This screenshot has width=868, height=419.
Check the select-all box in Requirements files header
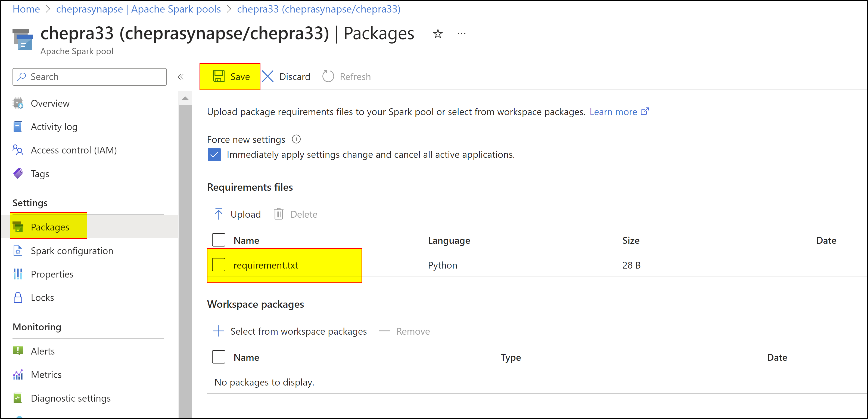(x=219, y=240)
